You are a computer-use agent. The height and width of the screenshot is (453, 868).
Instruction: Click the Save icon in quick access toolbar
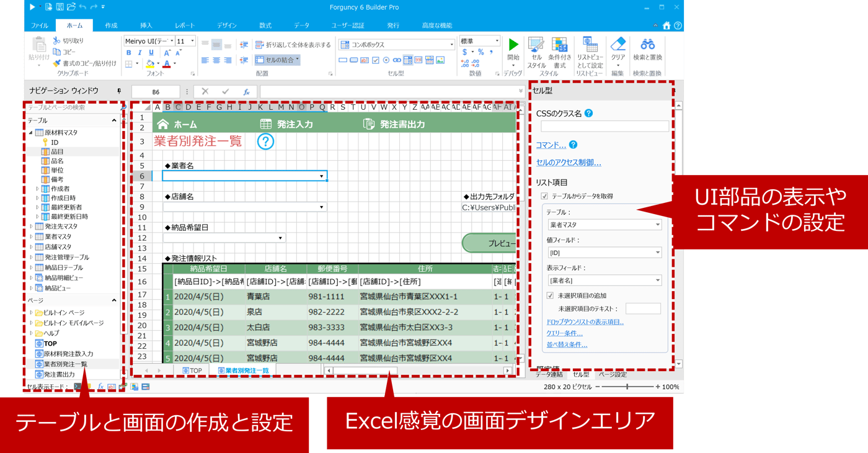click(60, 7)
